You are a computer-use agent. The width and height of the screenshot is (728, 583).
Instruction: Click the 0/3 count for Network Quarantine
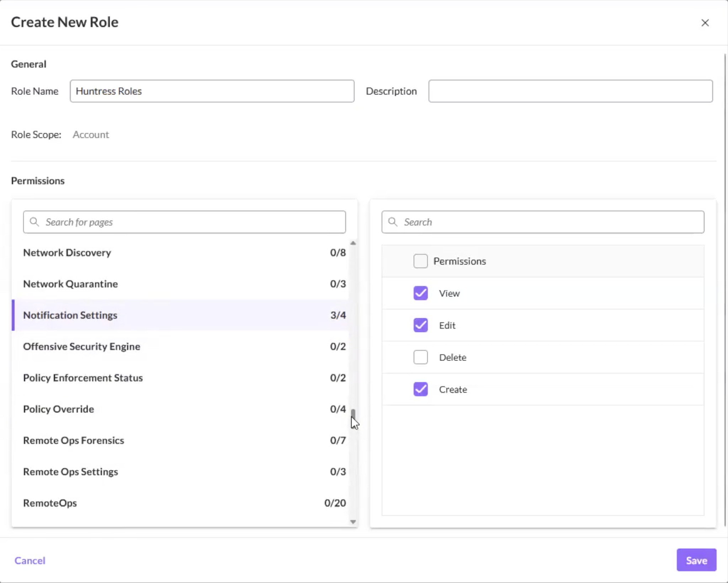click(338, 284)
